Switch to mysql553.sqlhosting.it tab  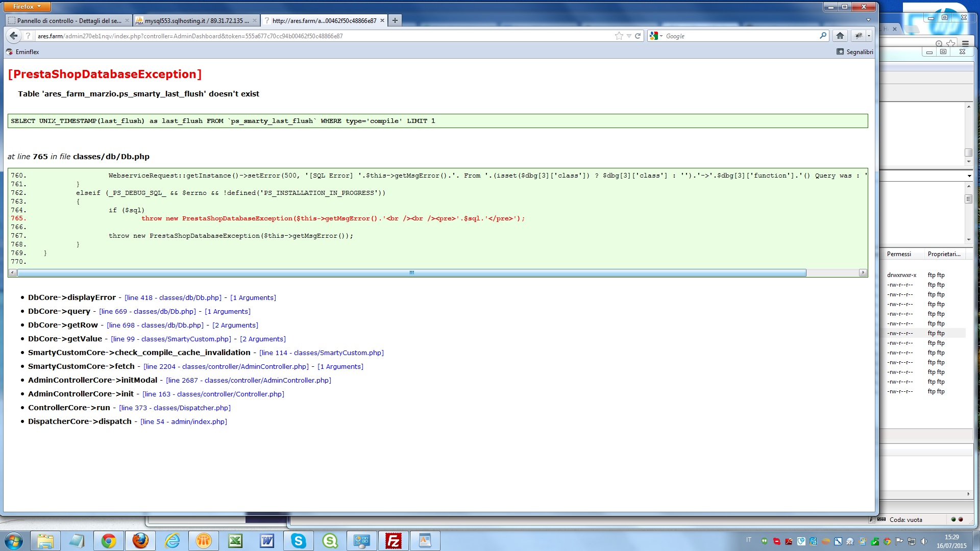click(x=196, y=21)
